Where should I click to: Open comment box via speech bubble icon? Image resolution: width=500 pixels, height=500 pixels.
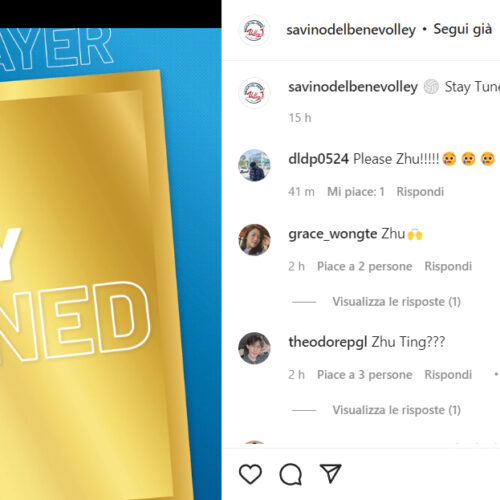pyautogui.click(x=291, y=474)
